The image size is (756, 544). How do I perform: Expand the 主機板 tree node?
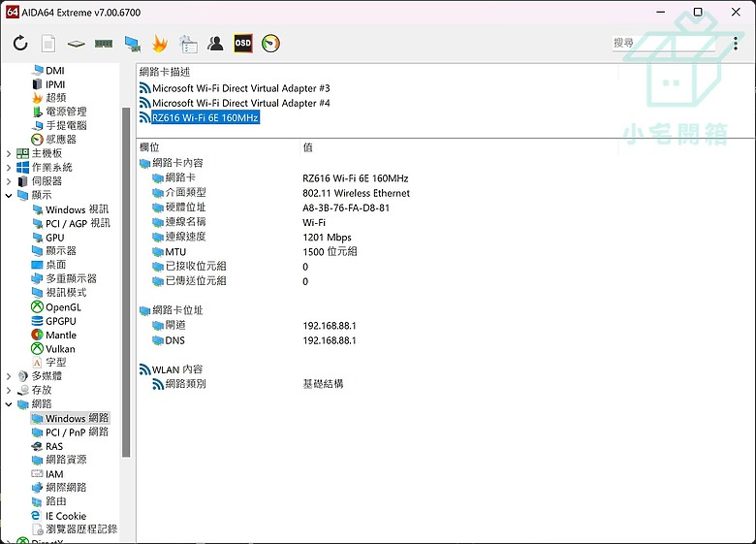point(8,154)
